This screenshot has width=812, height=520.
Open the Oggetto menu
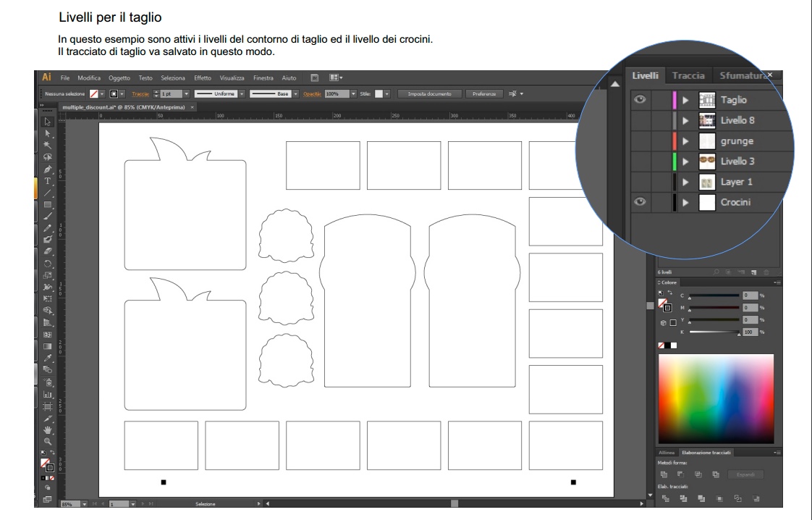pos(119,77)
